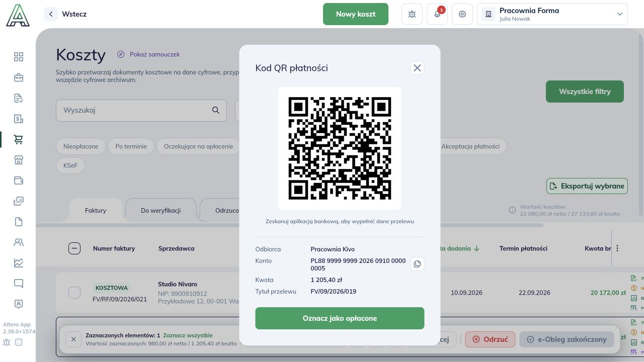Image resolution: width=644 pixels, height=362 pixels.
Task: Click cost value info icon
Action: point(512,210)
